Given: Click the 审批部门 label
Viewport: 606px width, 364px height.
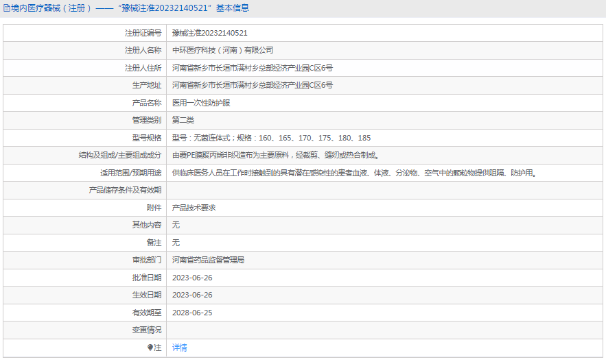Looking at the screenshot, I should click(147, 260).
